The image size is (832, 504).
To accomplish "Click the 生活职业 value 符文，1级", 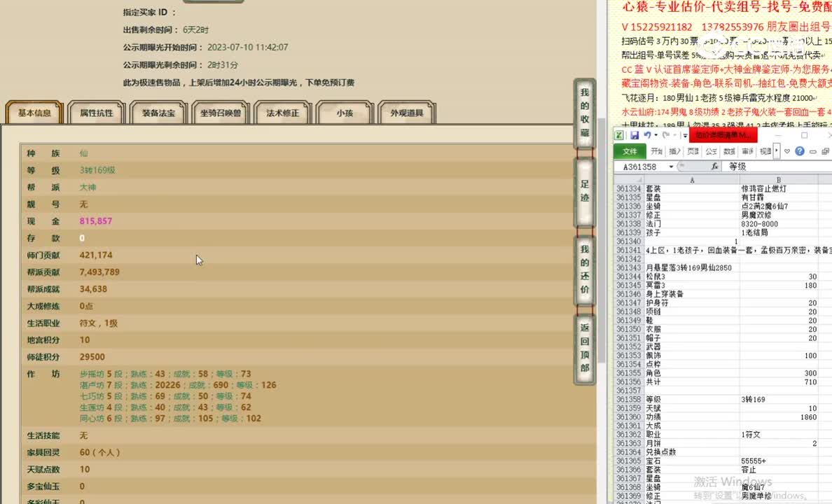I will click(98, 323).
